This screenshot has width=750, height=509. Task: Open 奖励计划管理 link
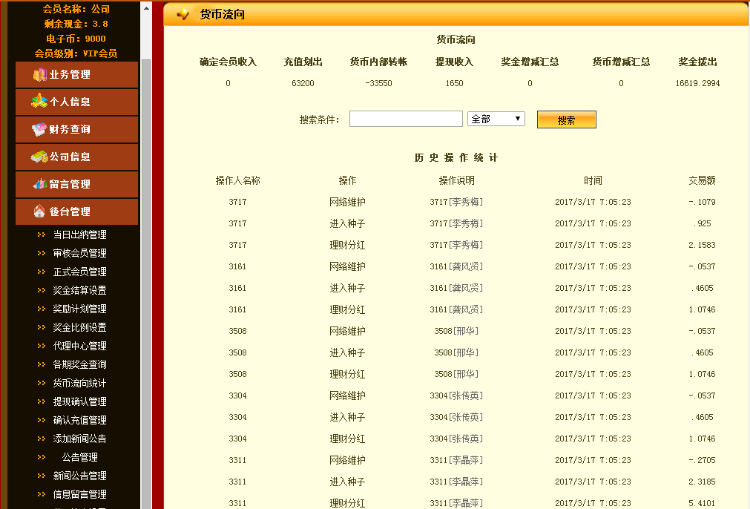(x=79, y=309)
